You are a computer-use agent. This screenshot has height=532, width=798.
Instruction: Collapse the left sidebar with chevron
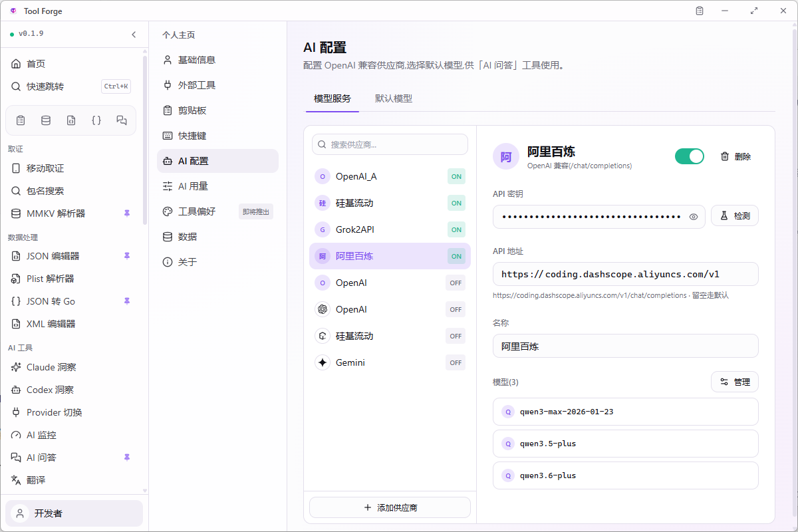(x=134, y=35)
